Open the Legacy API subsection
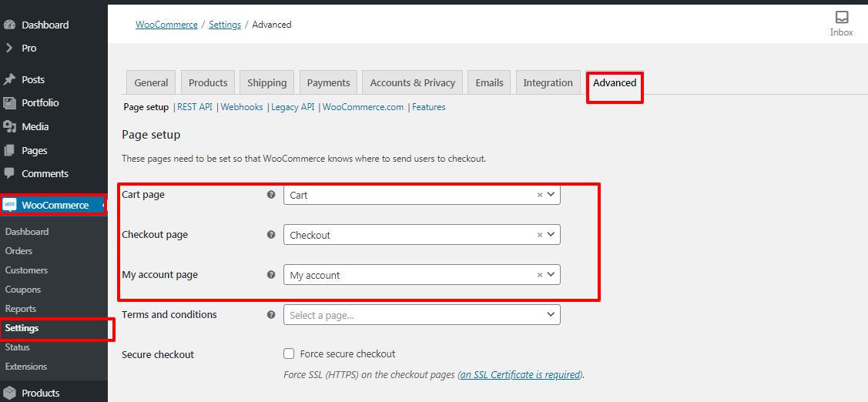This screenshot has height=402, width=868. (293, 107)
